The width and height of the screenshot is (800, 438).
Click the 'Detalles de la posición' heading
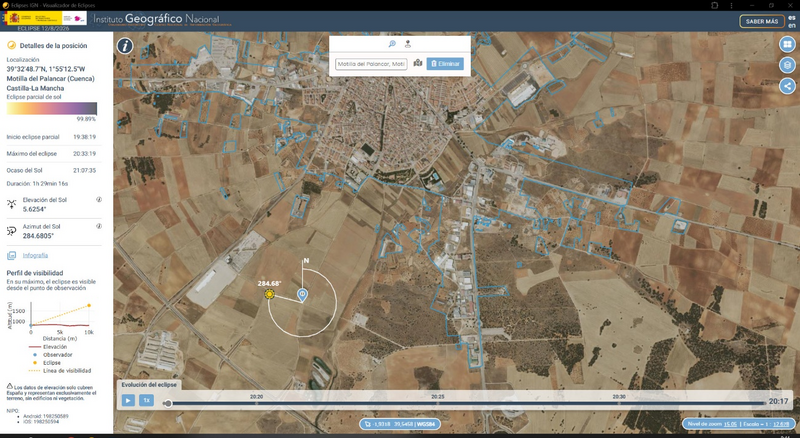[53, 45]
